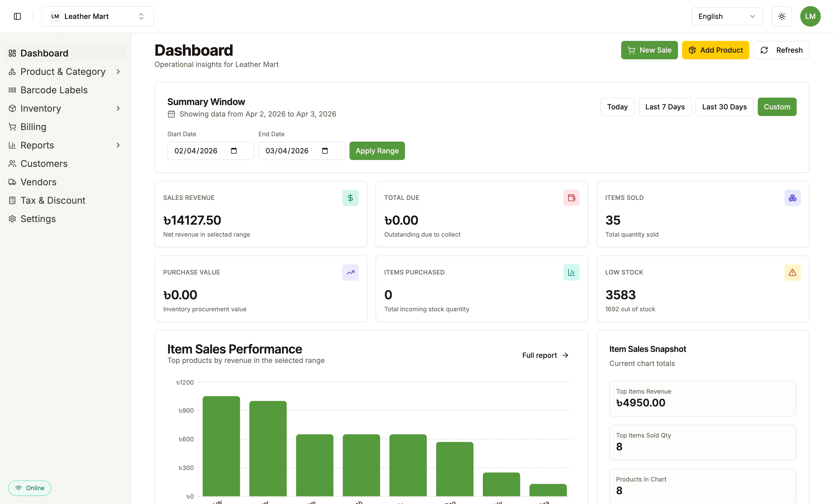Image resolution: width=833 pixels, height=504 pixels.
Task: Click the Tax & Discount calculator icon
Action: click(x=12, y=200)
